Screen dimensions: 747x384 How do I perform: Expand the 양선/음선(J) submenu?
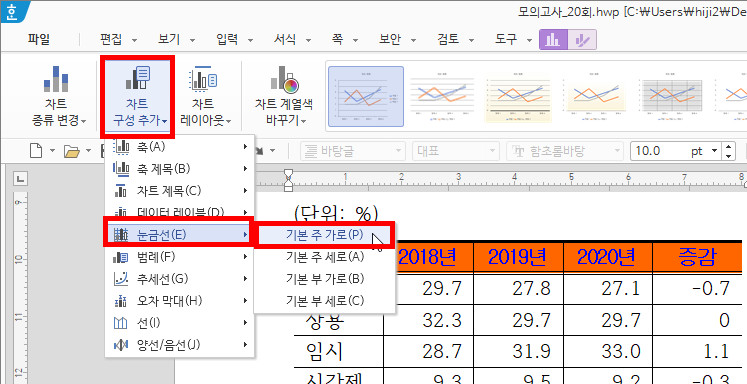point(180,344)
